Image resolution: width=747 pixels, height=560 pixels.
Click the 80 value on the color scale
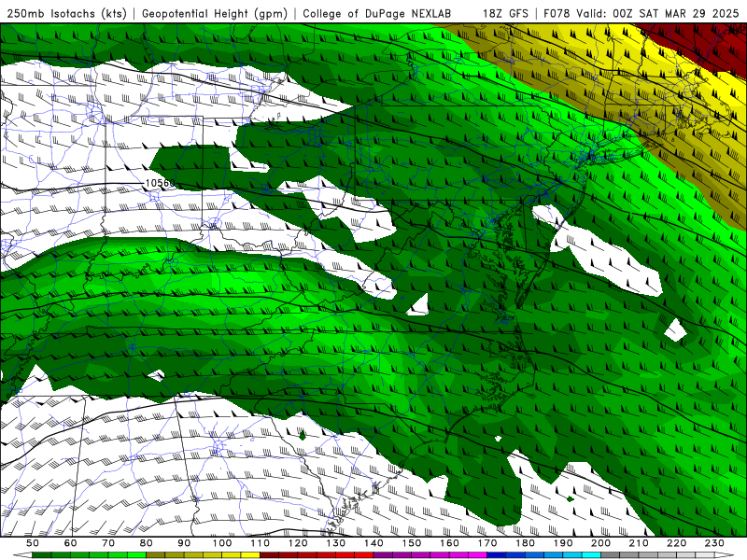click(x=147, y=543)
